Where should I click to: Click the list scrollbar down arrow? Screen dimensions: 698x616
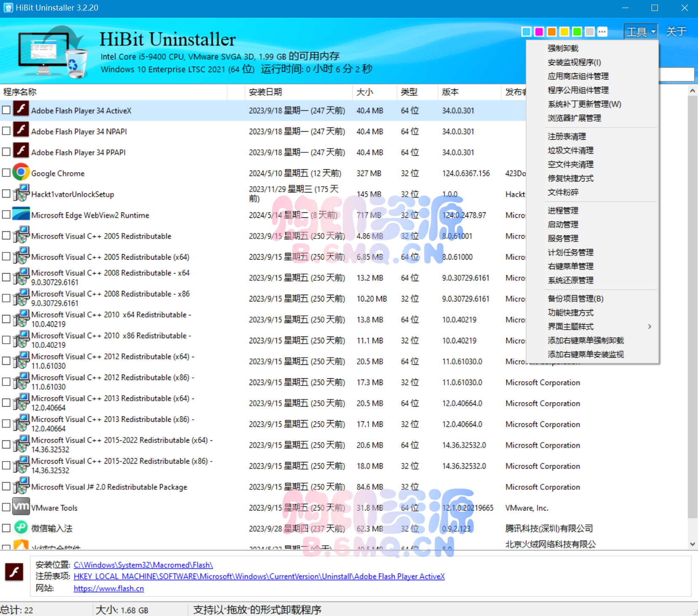pyautogui.click(x=693, y=544)
